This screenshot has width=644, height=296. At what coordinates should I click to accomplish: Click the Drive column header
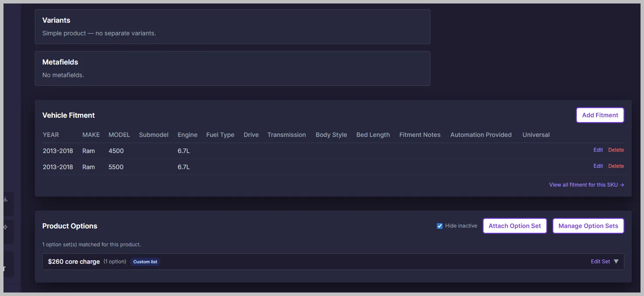pyautogui.click(x=251, y=135)
